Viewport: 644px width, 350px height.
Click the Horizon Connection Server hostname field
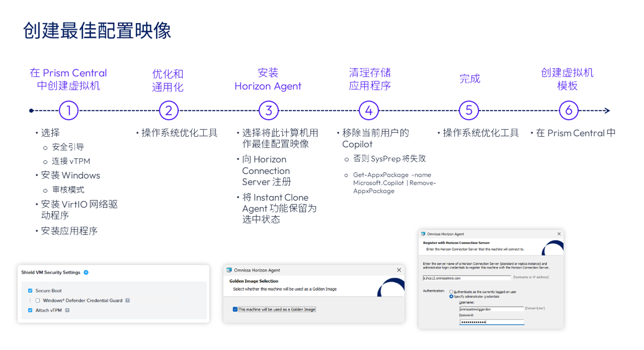467,278
